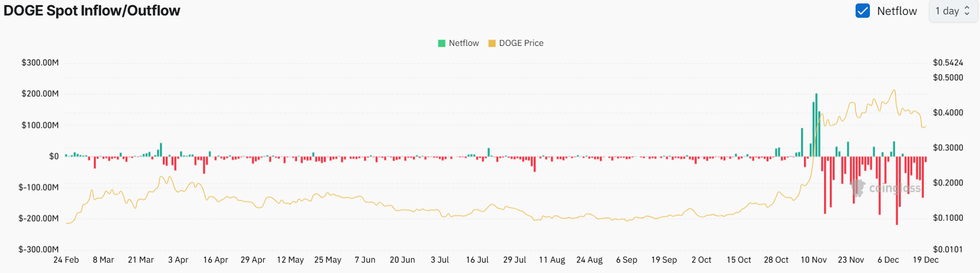Image resolution: width=980 pixels, height=273 pixels.
Task: Click the 15 Oct x-axis date label
Action: pos(739,260)
